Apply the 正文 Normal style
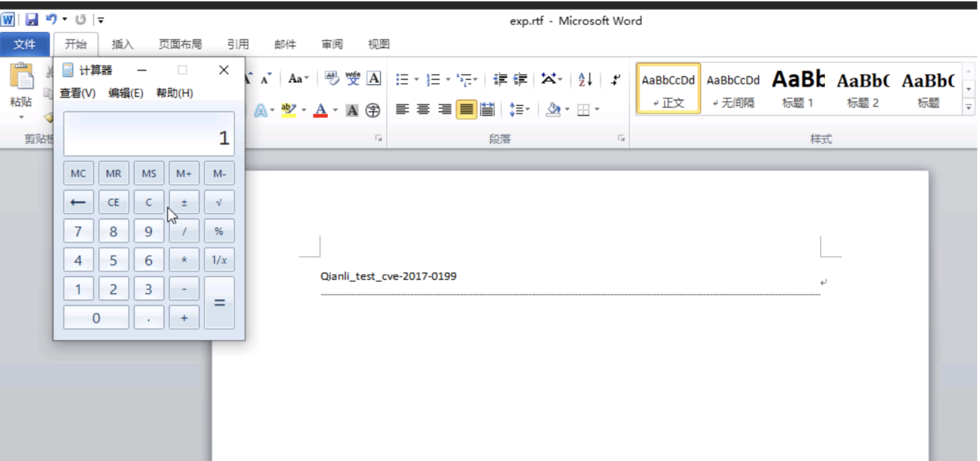The width and height of the screenshot is (980, 461). 668,89
